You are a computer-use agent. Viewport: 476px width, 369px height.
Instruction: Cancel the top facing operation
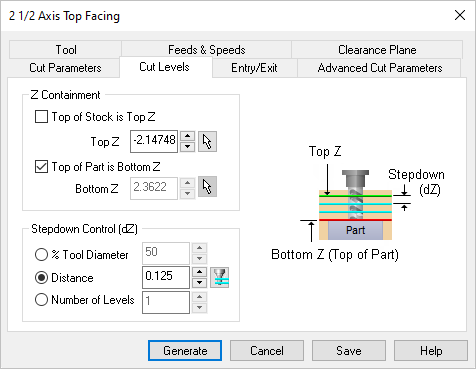(267, 351)
